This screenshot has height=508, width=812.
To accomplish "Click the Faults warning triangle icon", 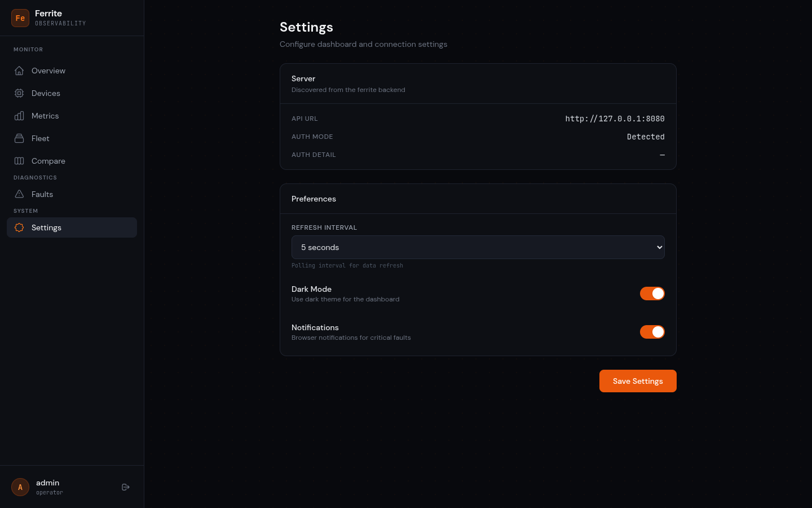I will [x=19, y=194].
